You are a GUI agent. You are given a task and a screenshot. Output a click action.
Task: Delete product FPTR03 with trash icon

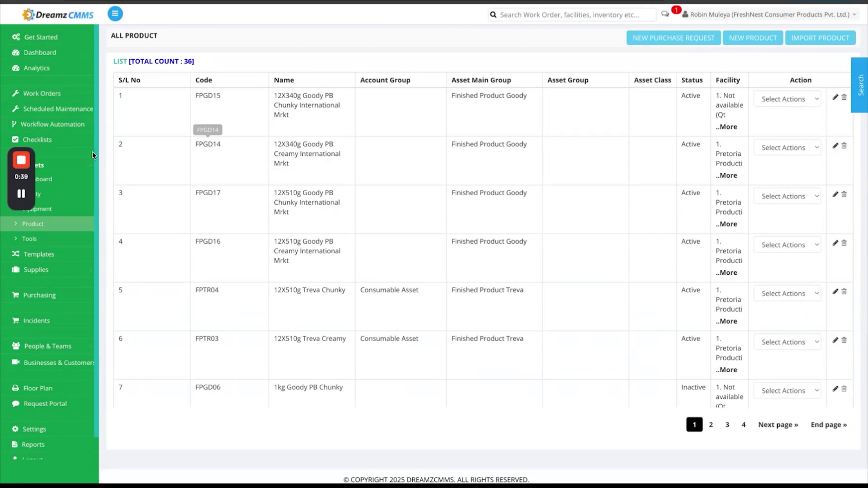pos(844,340)
